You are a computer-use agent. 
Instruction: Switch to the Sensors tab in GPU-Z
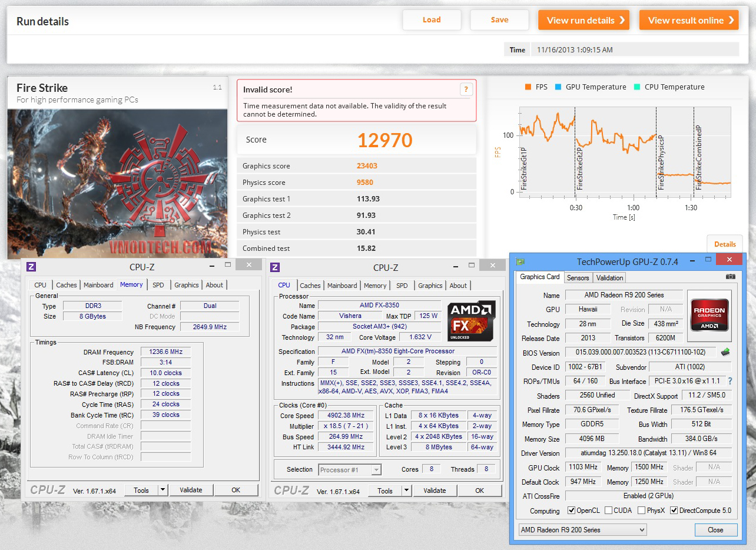point(578,278)
